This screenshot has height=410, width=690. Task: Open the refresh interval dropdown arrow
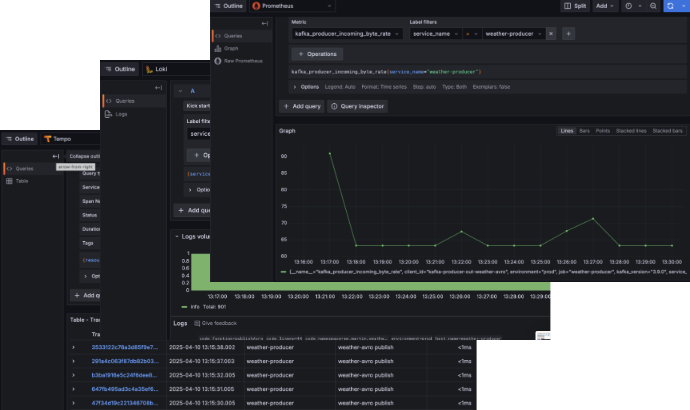(x=683, y=6)
